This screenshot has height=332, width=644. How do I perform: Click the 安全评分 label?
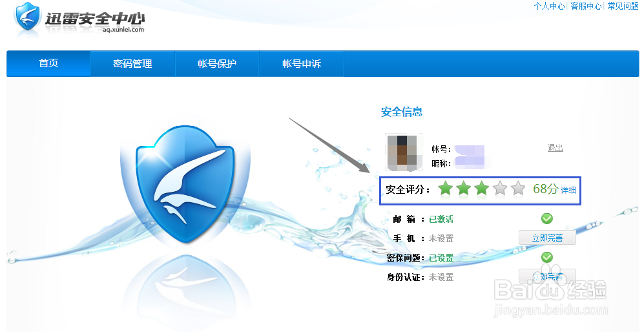coord(408,190)
